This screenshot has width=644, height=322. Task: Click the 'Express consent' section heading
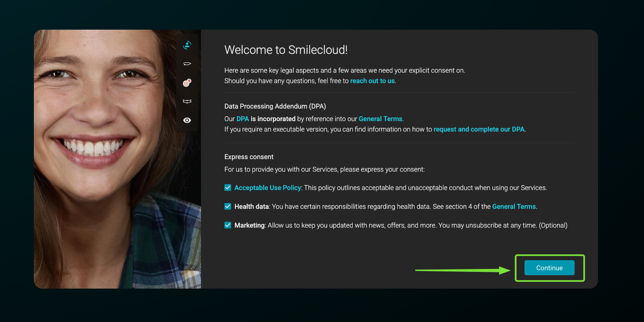(249, 157)
